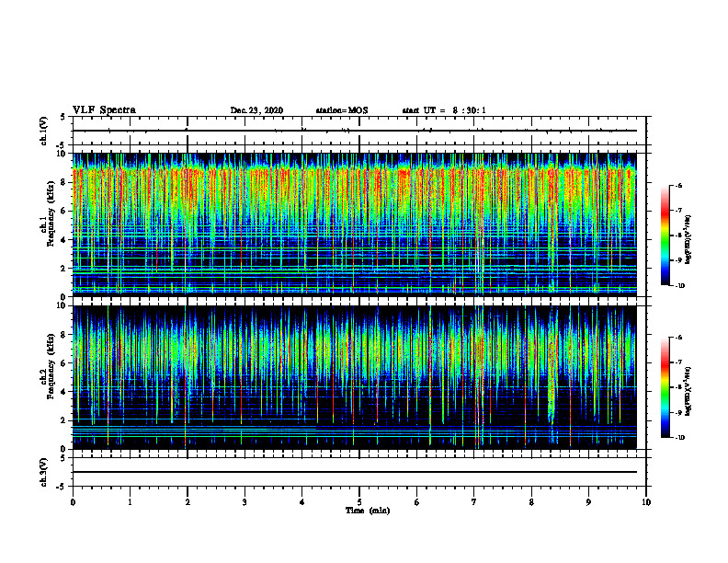Click time axis tick label '3'
Viewport: 728px width, 563px height.
245,502
